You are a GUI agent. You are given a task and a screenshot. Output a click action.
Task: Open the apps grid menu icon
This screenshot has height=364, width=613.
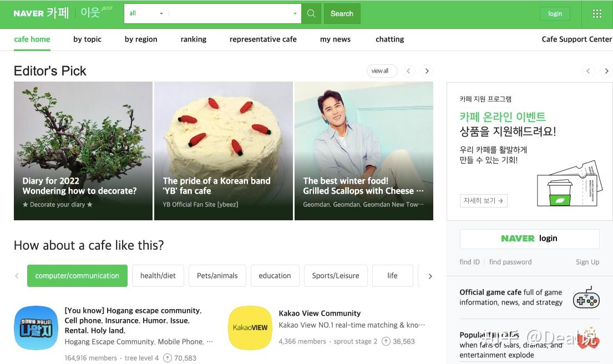tap(597, 14)
